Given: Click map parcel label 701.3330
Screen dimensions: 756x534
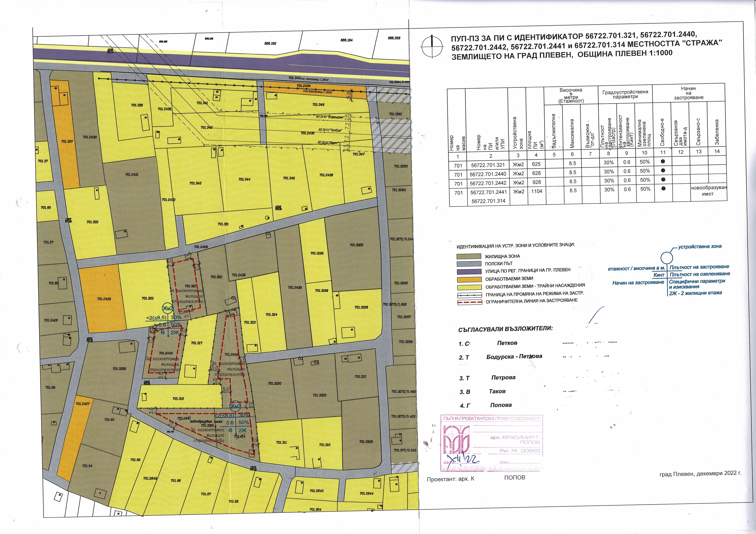Looking at the screenshot, I should coord(119,369).
